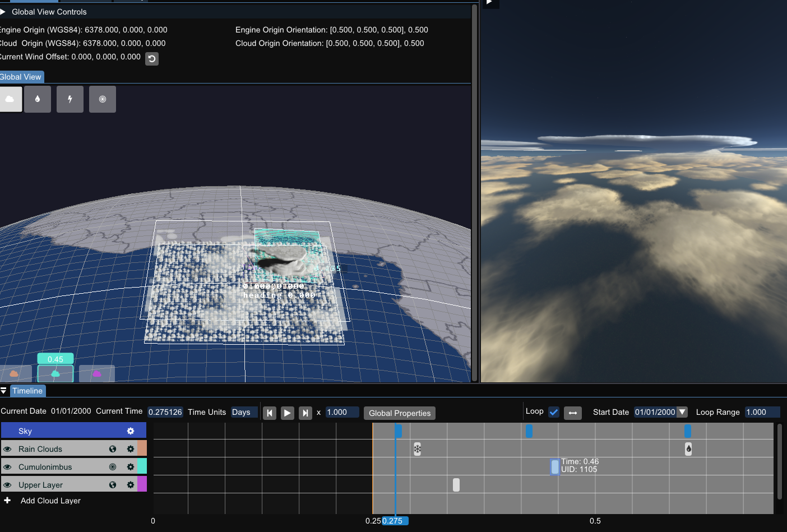This screenshot has height=532, width=787.
Task: Select the cloud view mode icon
Action: click(x=10, y=99)
